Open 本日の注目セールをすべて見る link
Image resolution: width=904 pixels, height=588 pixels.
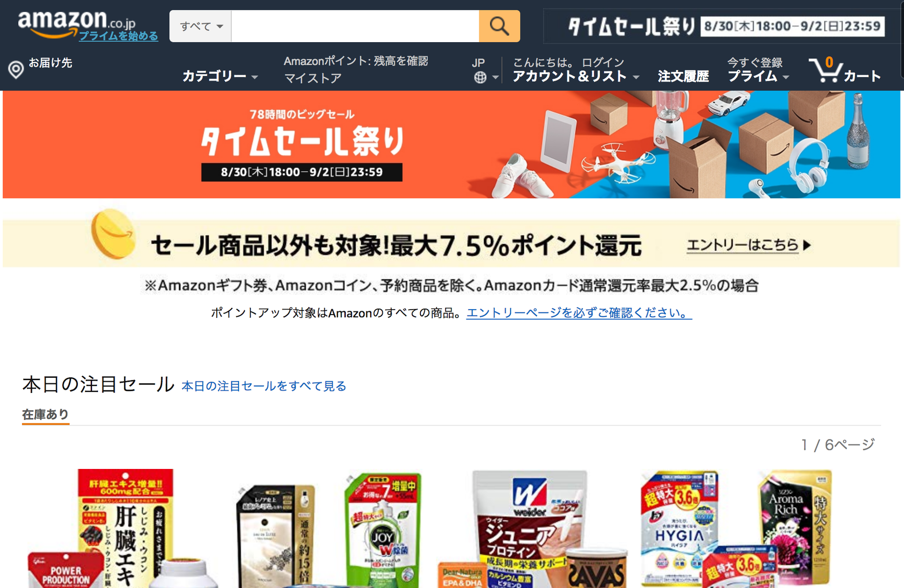pos(264,386)
